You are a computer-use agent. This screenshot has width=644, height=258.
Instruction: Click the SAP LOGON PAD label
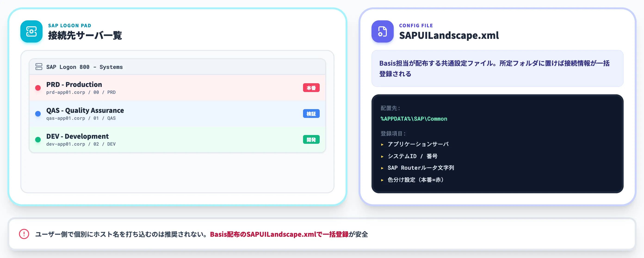(69, 25)
